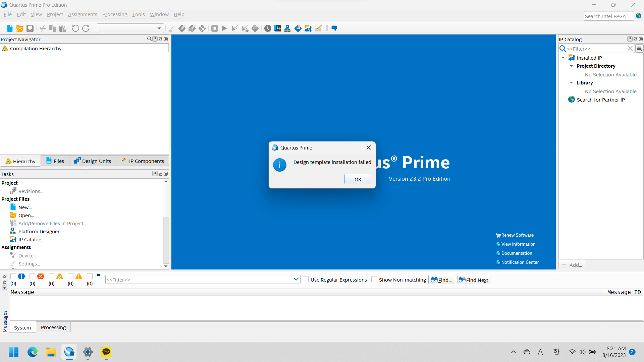
Task: Toggle the Show Non-matching checkbox
Action: [x=374, y=280]
